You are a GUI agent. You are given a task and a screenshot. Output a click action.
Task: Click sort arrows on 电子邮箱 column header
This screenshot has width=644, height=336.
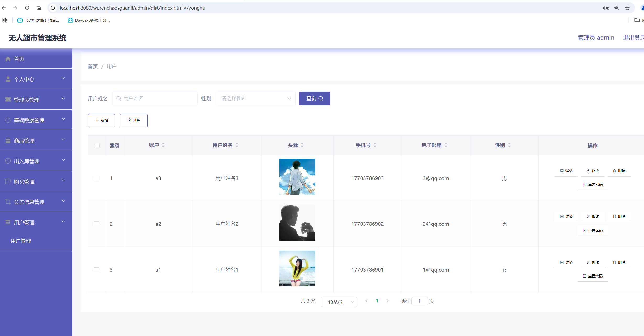click(446, 145)
